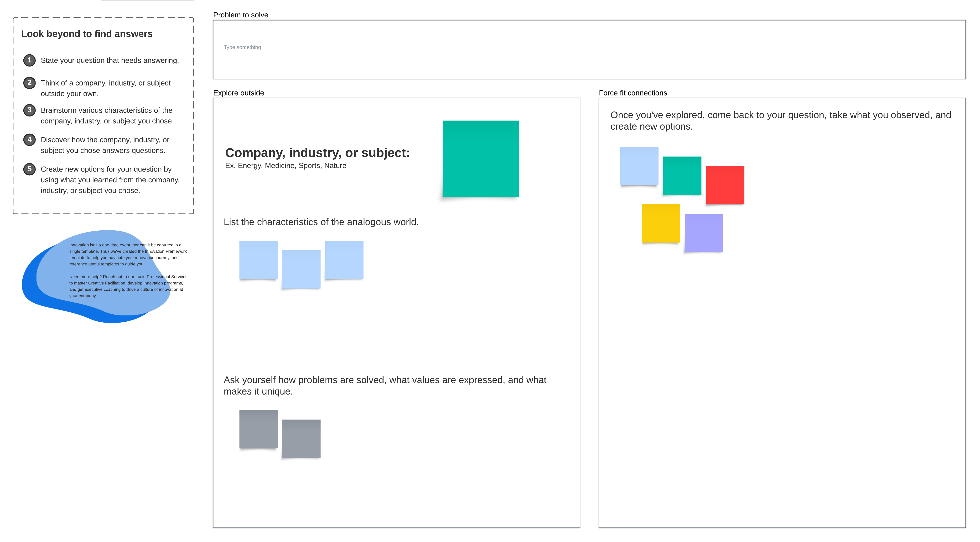This screenshot has height=542, width=980.
Task: Click the step 1 number badge
Action: (x=29, y=60)
